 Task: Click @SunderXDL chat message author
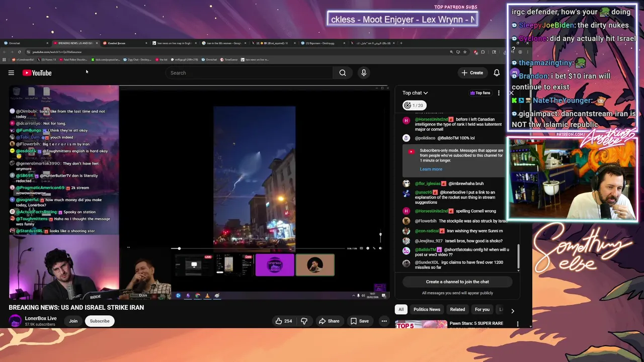[x=427, y=262]
